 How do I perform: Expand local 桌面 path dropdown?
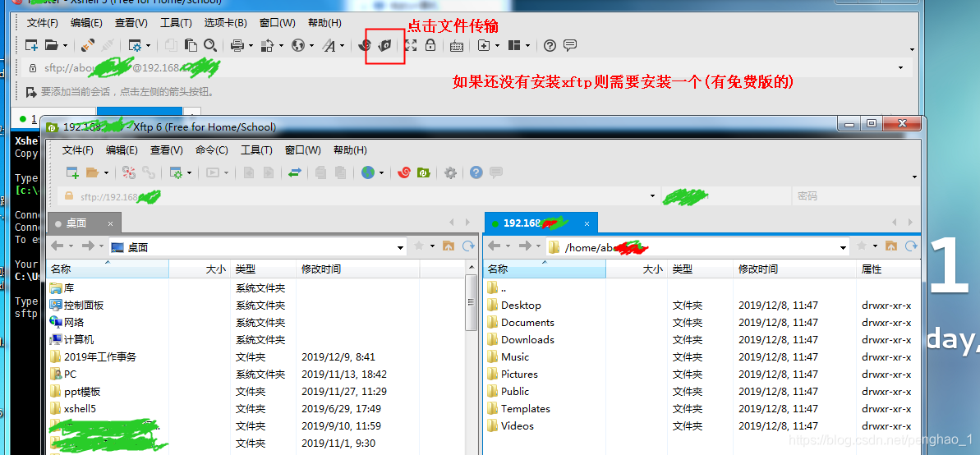pos(401,247)
